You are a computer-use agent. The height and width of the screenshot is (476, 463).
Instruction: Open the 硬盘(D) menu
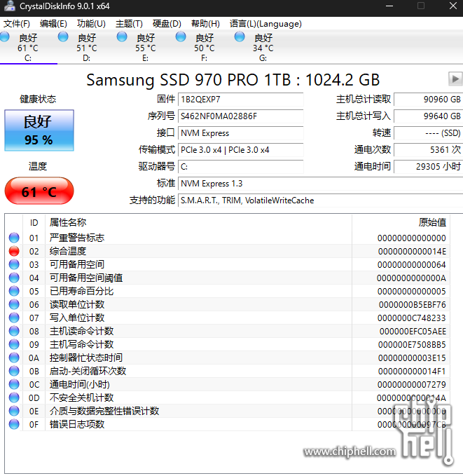[167, 24]
